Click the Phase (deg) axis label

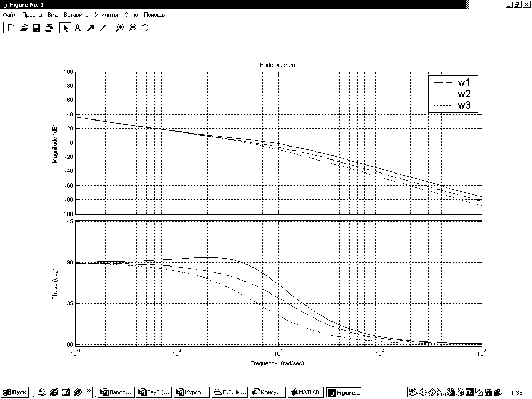[55, 284]
